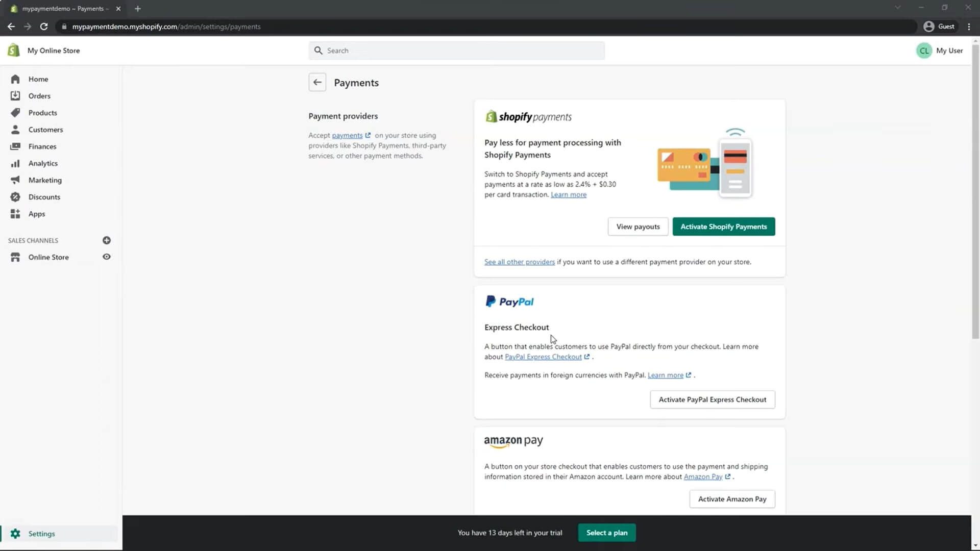Open the payments hyperlink
The height and width of the screenshot is (551, 980).
[x=347, y=135]
